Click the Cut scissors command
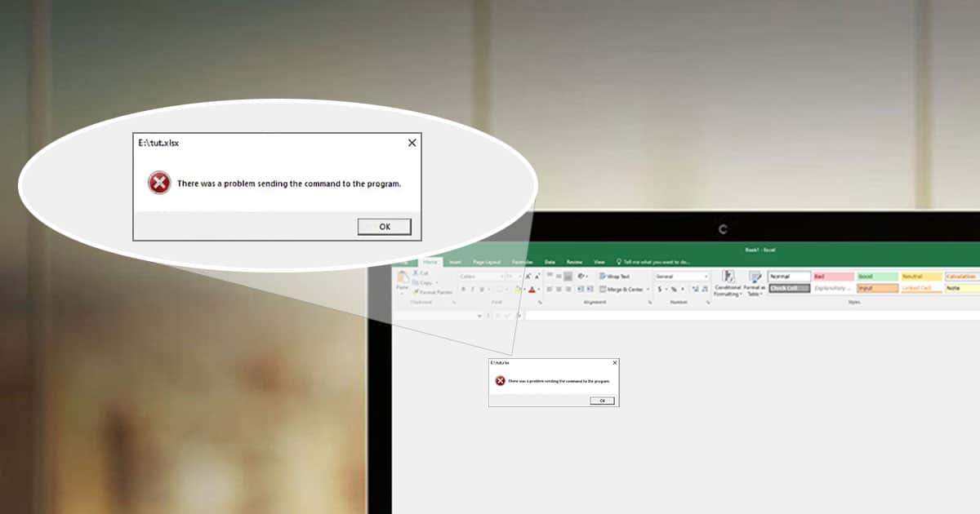This screenshot has height=514, width=980. pos(421,273)
